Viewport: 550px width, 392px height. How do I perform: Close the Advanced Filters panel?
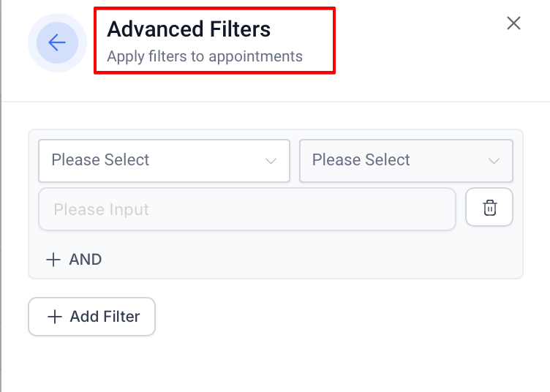[514, 23]
